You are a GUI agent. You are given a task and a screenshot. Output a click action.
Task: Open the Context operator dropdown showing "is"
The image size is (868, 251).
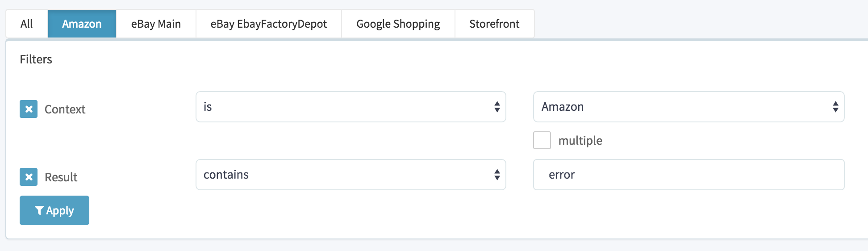(x=351, y=107)
